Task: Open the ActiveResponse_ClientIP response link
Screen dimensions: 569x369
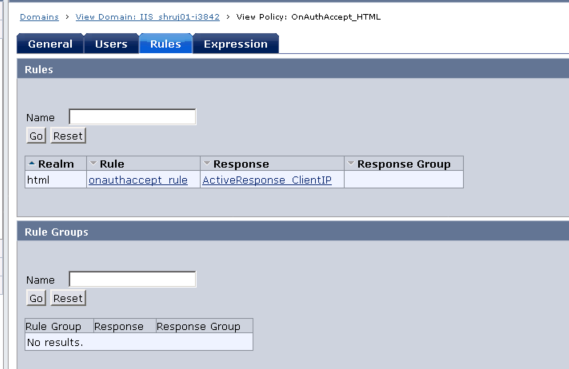Action: 267,180
